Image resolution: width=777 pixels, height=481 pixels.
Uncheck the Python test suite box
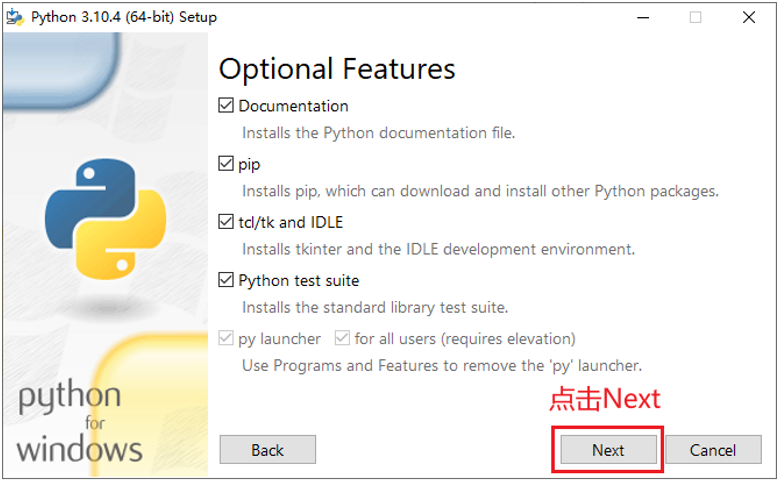226,280
